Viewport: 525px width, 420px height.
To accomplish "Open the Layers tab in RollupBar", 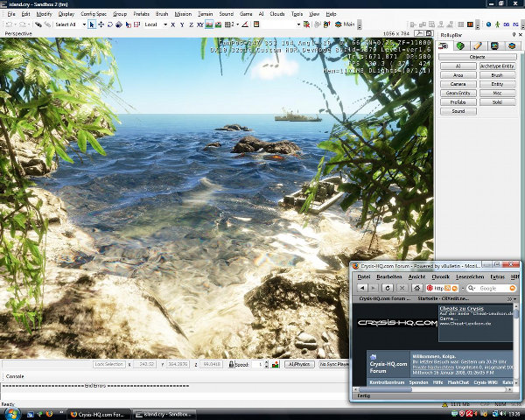I will coord(511,45).
